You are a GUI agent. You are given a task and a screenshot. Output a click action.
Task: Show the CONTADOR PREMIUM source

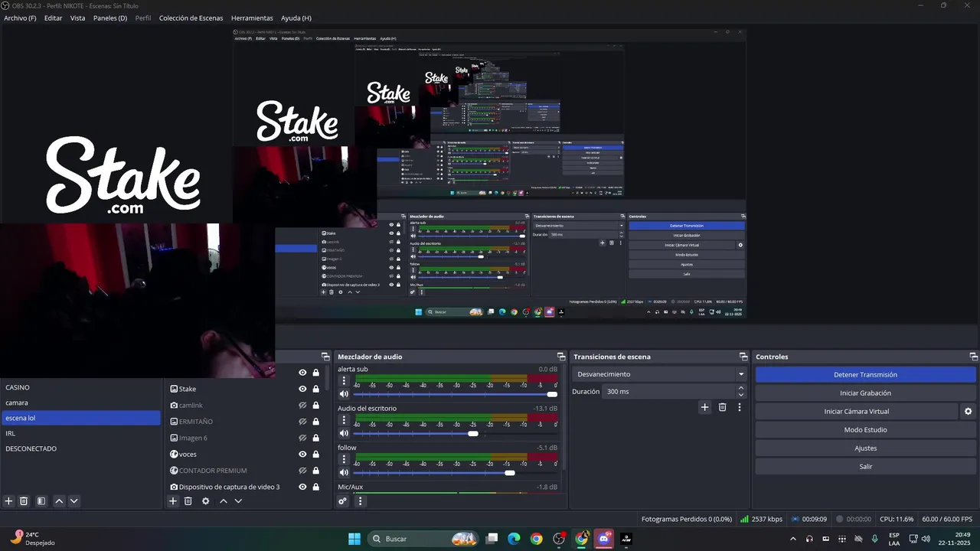(302, 471)
